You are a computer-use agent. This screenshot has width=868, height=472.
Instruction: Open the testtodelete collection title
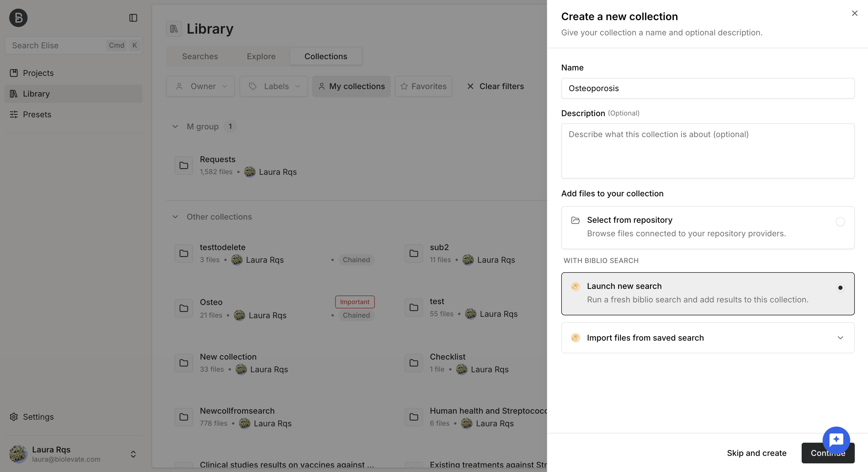[x=223, y=247]
